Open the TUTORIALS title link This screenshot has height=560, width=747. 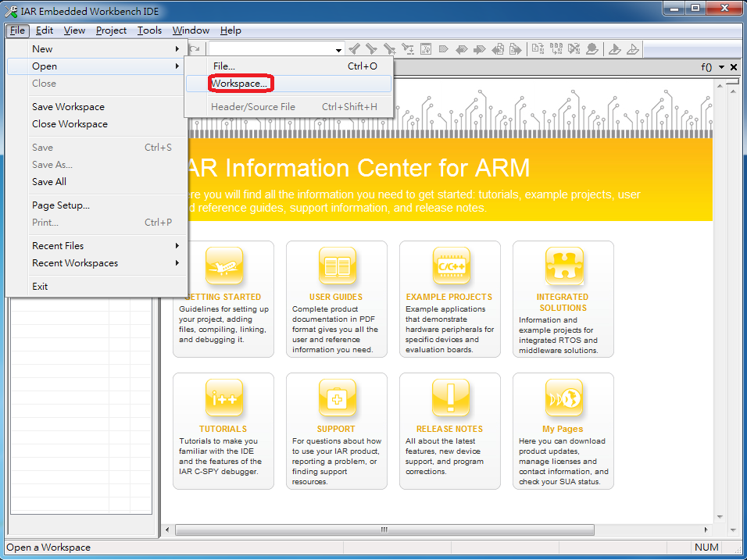pyautogui.click(x=223, y=429)
